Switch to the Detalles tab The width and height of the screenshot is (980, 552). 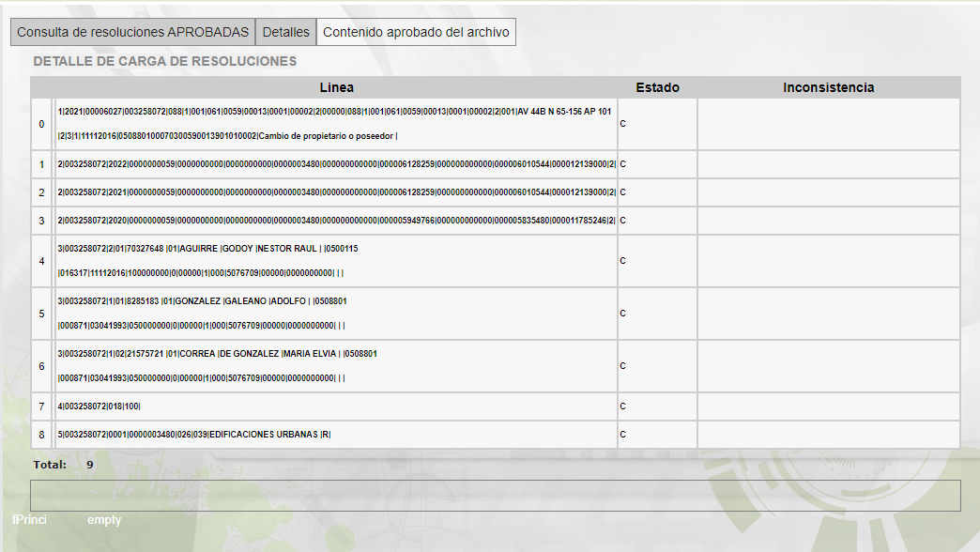point(285,32)
